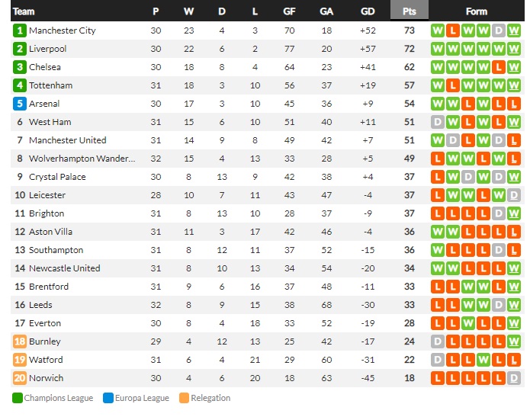
Task: Click Liverpool's most recent underlined W form icon
Action: tap(514, 49)
